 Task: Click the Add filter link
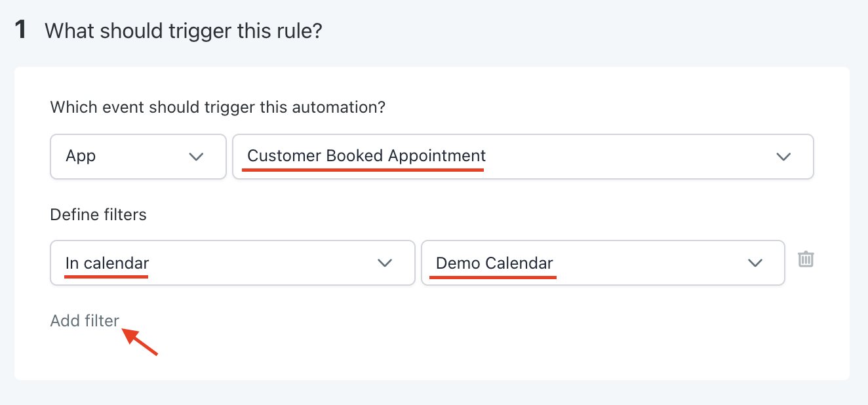pos(85,321)
